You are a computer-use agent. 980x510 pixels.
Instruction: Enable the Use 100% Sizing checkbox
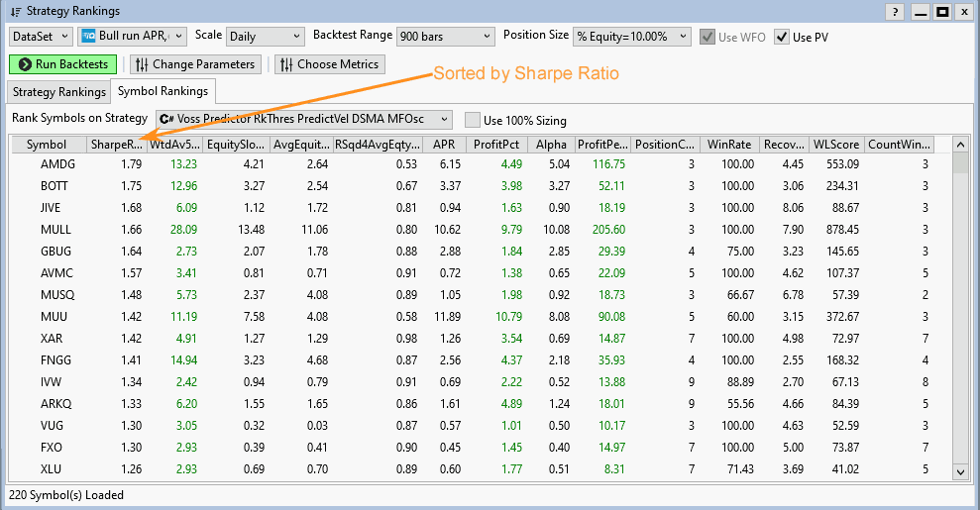[473, 120]
